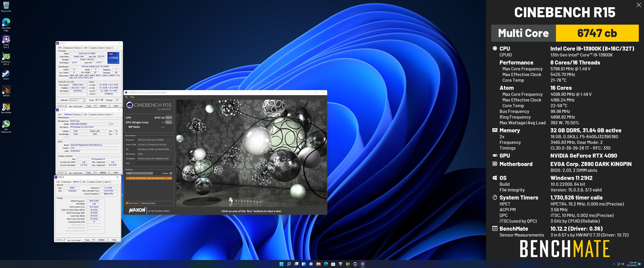Launch Steam from the desktop icon

6,75
